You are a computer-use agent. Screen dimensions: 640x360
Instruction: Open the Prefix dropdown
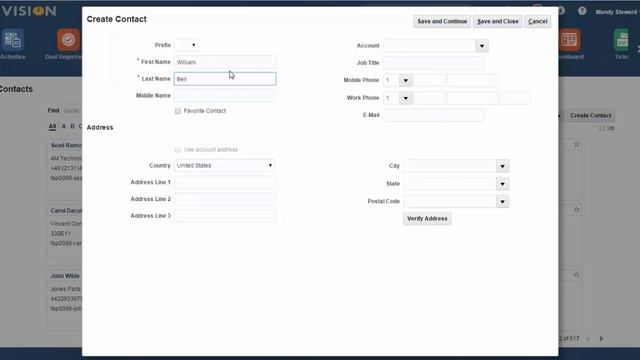[187, 45]
